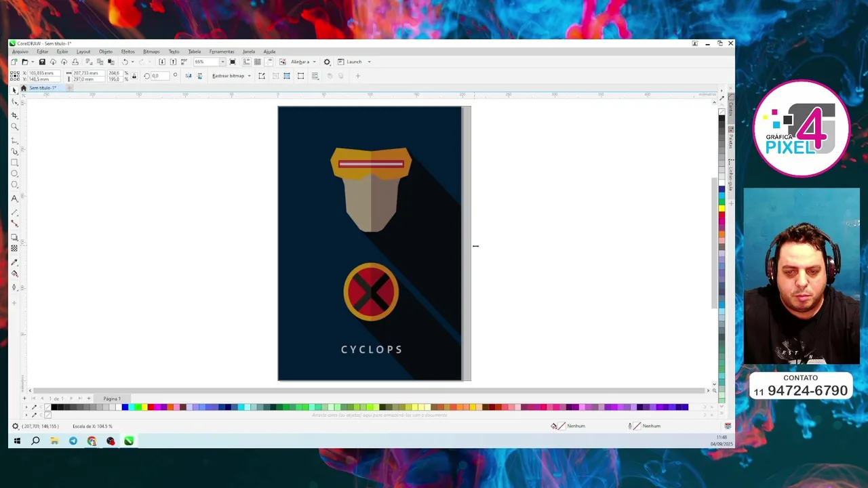Open the Ferramentas menu

222,52
